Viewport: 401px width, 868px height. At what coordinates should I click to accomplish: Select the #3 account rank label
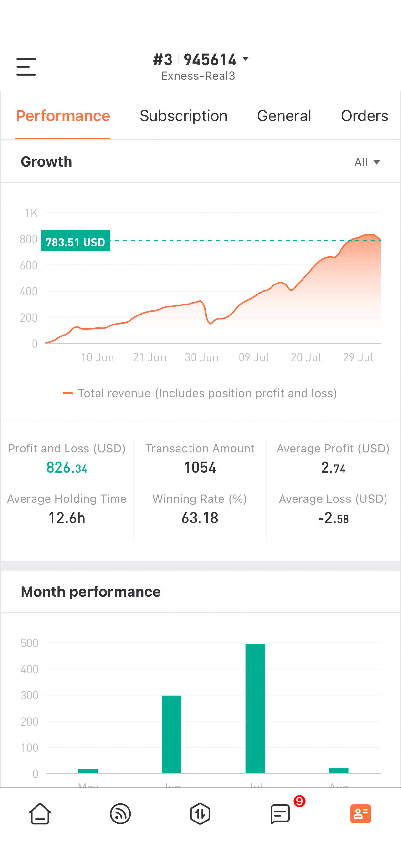pos(163,60)
